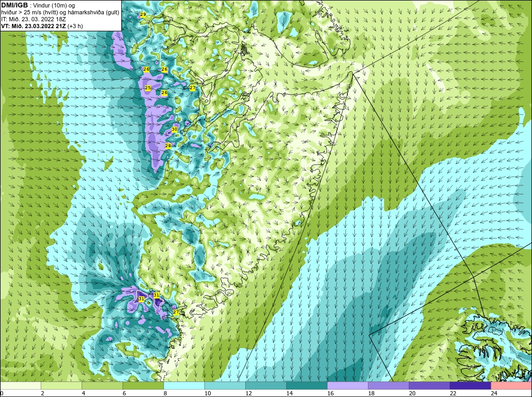
Task: Click the scale number 4
Action: click(84, 393)
